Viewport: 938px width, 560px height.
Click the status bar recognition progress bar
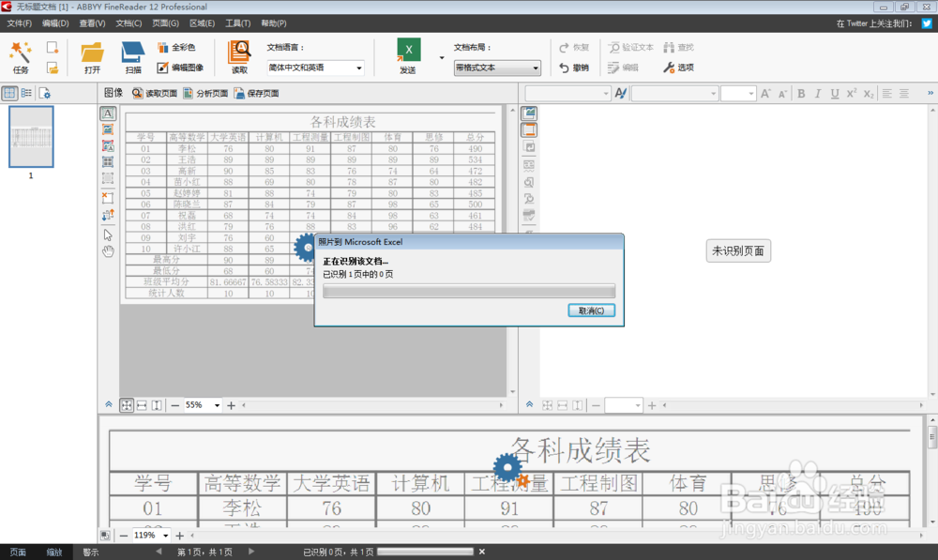point(425,552)
